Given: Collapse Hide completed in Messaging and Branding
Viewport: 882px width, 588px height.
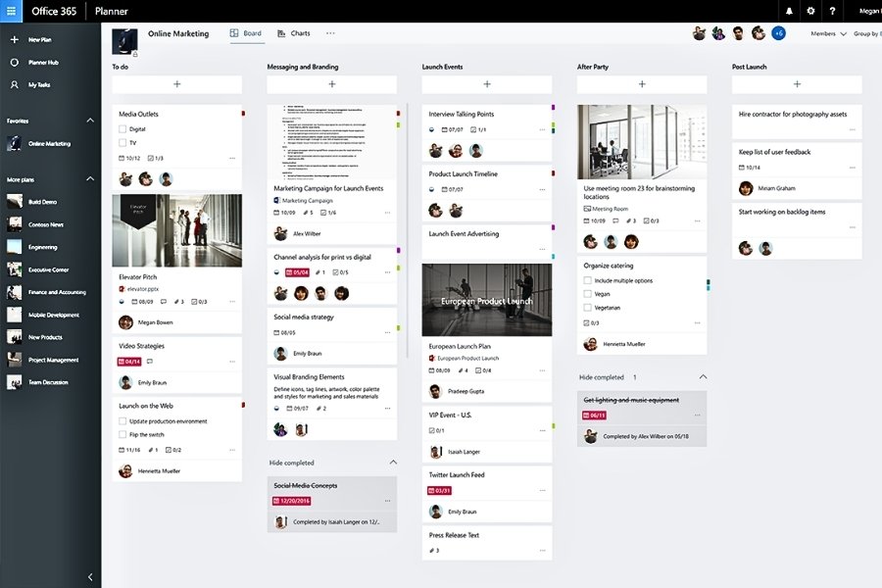Looking at the screenshot, I should click(x=392, y=462).
